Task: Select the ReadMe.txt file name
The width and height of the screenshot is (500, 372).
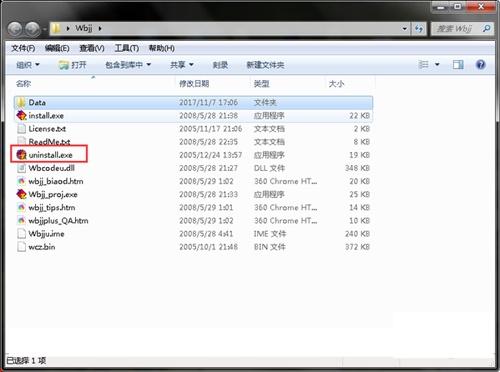Action: (49, 142)
